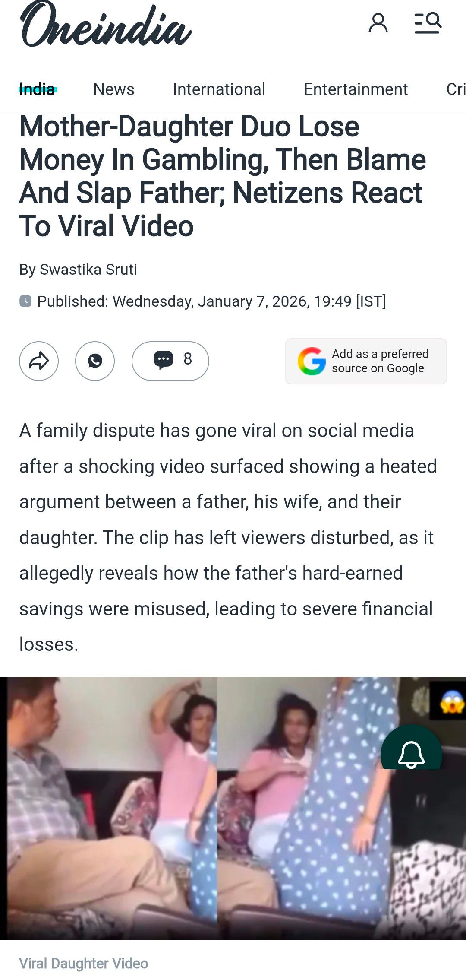Open author Swastika Sruti's page
This screenshot has width=466, height=980.
88,270
